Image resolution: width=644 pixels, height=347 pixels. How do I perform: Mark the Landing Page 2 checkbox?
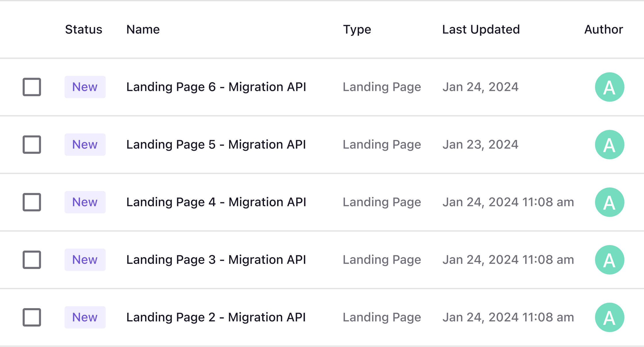[x=32, y=317]
